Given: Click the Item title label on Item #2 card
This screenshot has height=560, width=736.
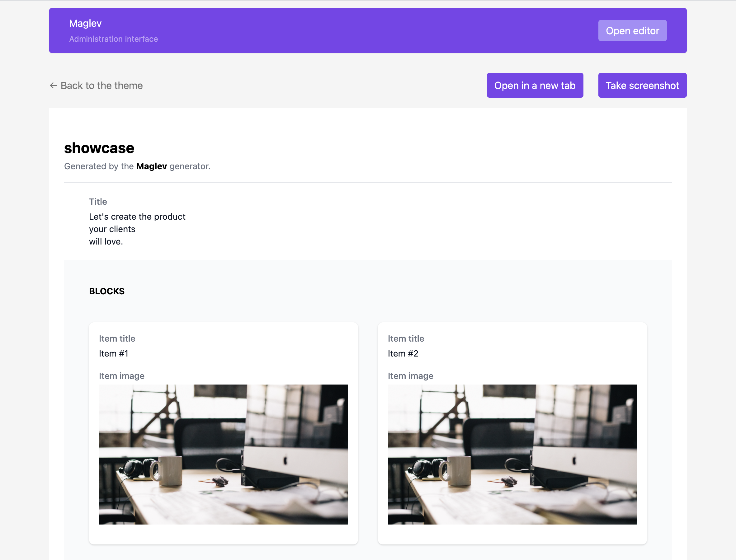Looking at the screenshot, I should pos(406,338).
